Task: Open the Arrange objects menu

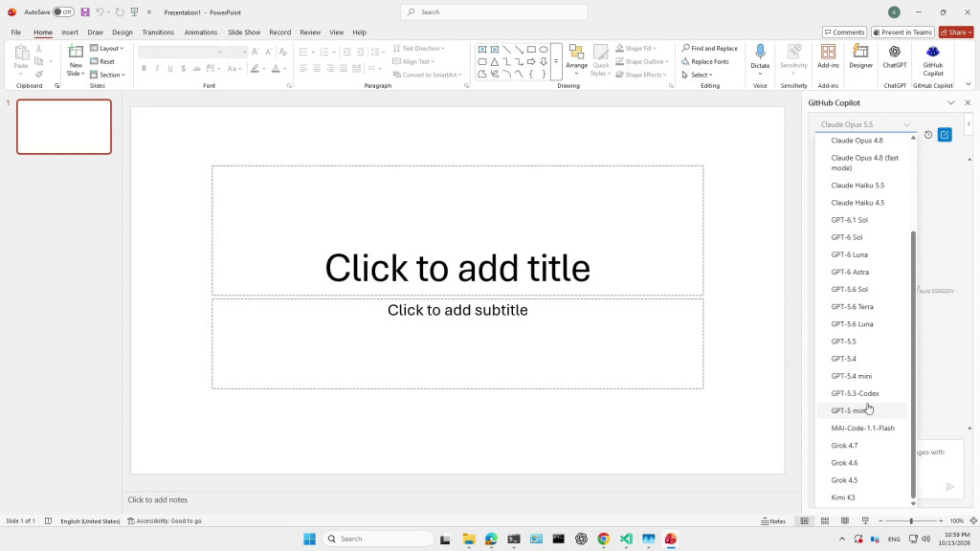Action: [x=576, y=60]
